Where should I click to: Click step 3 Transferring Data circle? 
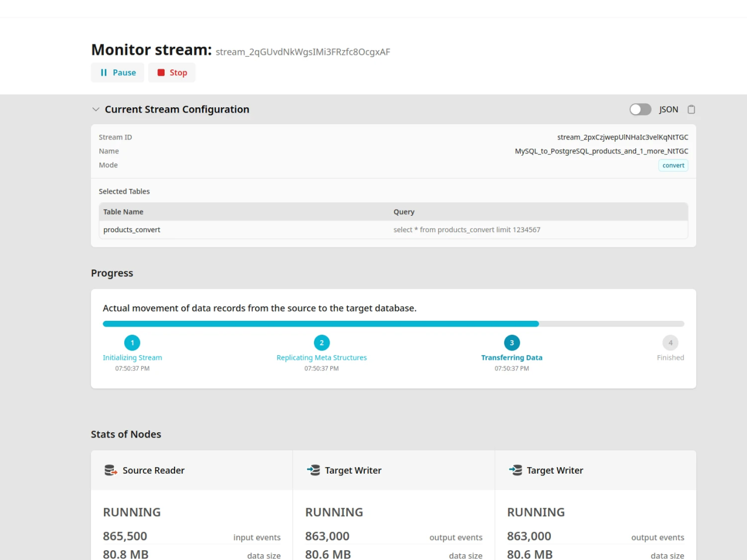[x=512, y=343]
